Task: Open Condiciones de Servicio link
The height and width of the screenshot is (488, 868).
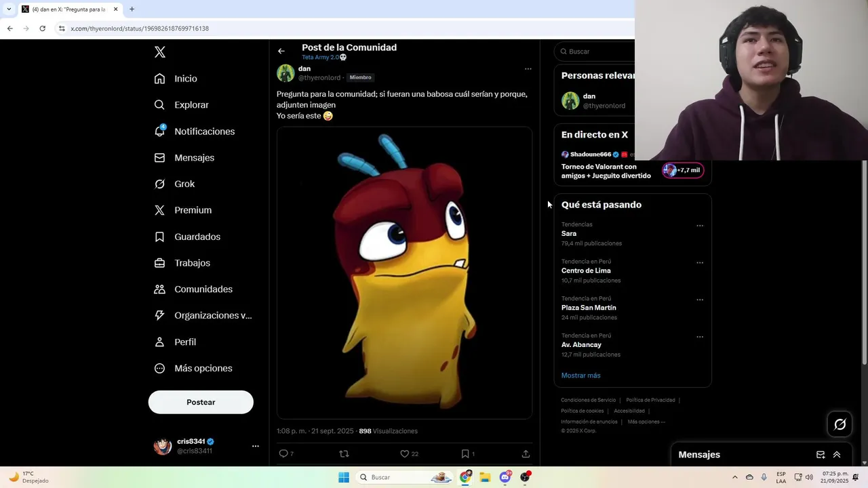Action: [588, 400]
